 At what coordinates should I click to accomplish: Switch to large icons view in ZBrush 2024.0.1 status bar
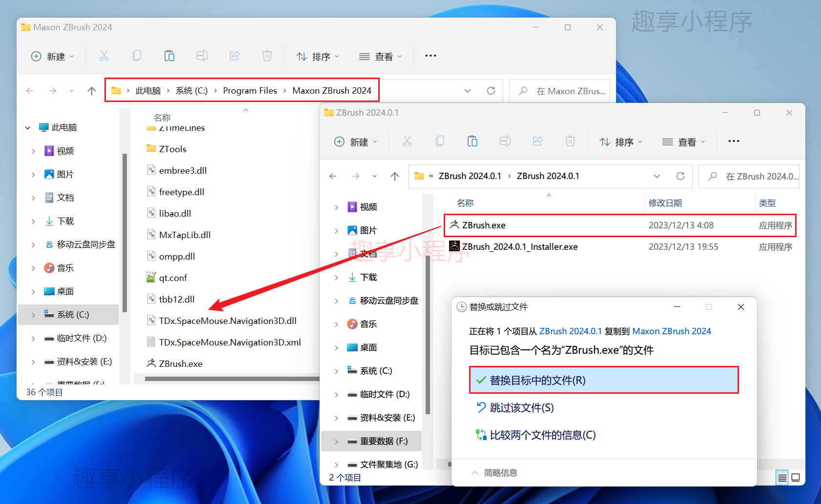[x=796, y=478]
